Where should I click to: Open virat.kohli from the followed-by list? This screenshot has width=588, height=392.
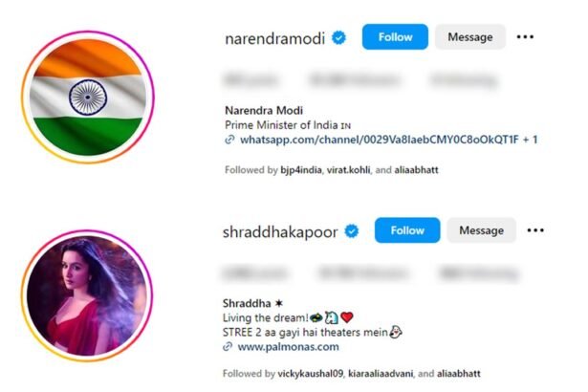(348, 170)
